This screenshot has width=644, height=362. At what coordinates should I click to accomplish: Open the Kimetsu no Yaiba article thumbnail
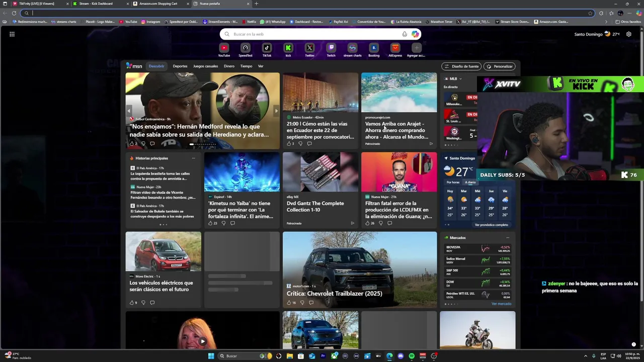pos(242,172)
